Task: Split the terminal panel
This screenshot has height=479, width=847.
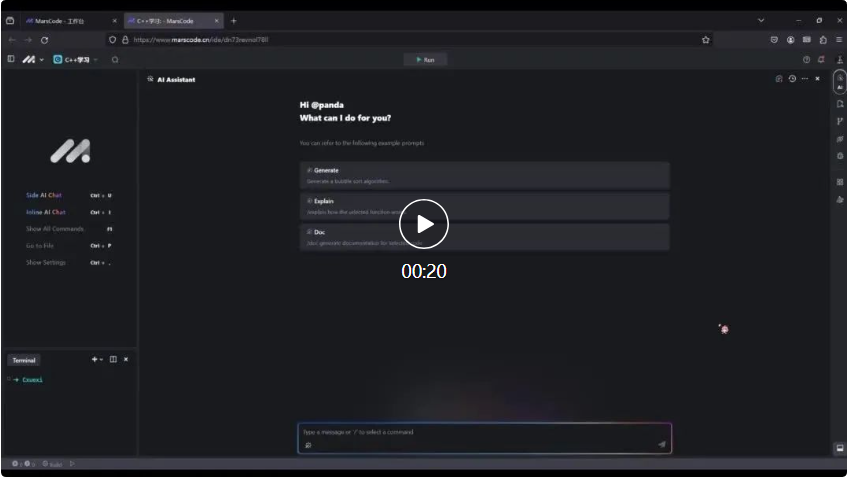Action: (113, 359)
